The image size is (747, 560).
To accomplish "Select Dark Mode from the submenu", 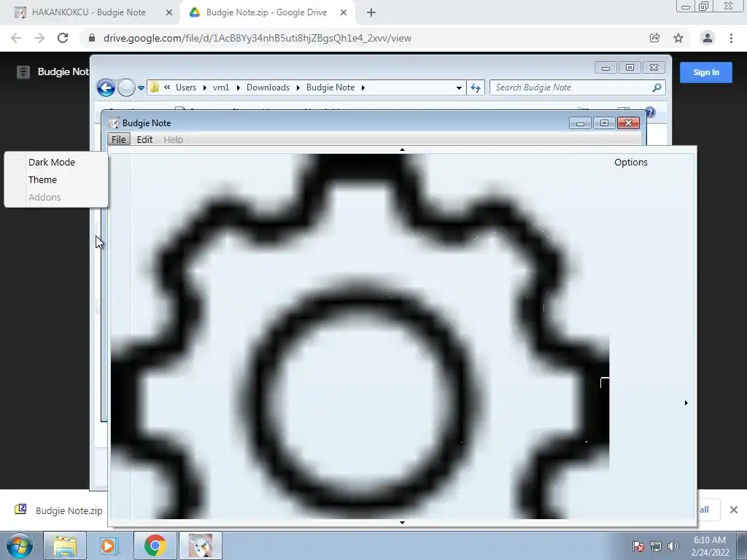I will click(x=52, y=162).
